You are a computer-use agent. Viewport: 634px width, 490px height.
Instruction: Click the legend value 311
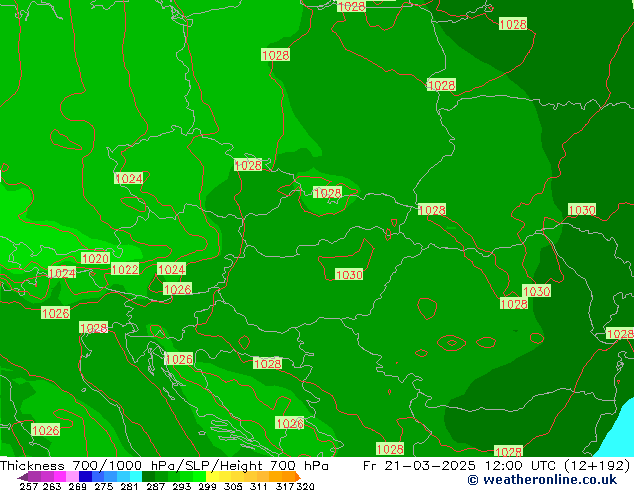point(259,486)
